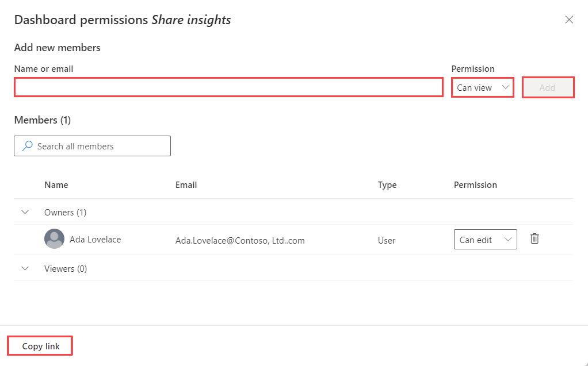Viewport: 588px width, 366px height.
Task: Click the Owners (1) label
Action: click(x=65, y=213)
